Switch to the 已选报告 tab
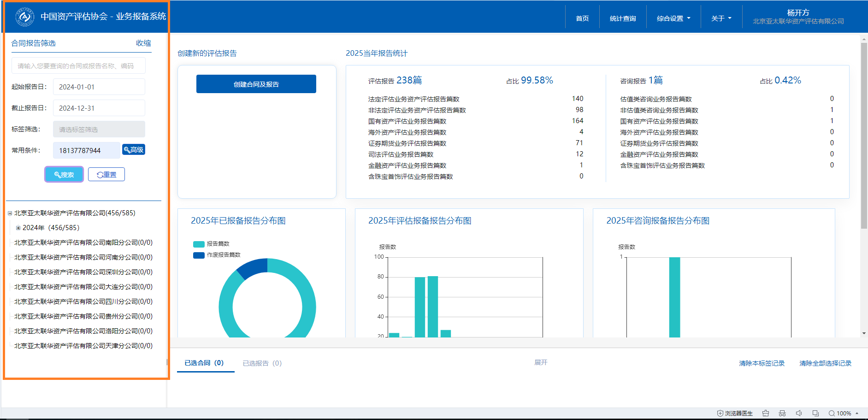The height and width of the screenshot is (420, 868). pos(262,363)
